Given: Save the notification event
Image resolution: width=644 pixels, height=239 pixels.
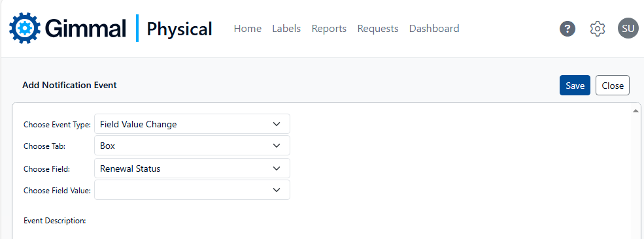Looking at the screenshot, I should pos(575,86).
